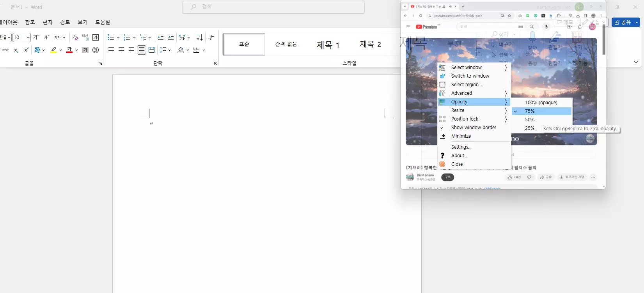Click Close entry with orange icon
Viewport: 644px width, 293px height.
click(x=442, y=164)
